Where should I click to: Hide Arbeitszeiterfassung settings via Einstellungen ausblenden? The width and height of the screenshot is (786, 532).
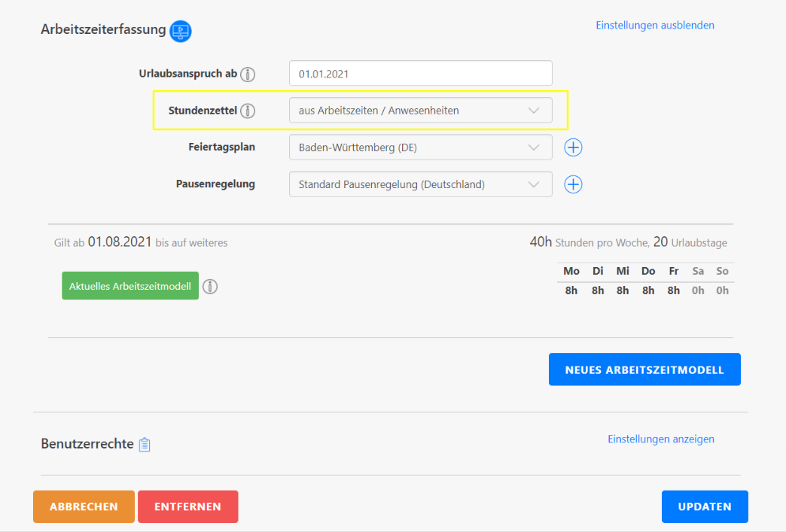point(654,25)
